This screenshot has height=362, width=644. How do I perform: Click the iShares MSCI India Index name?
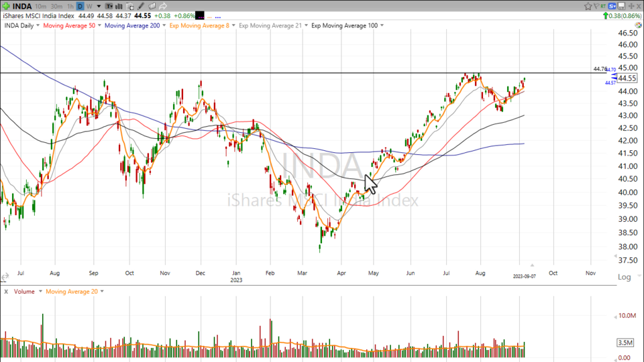click(39, 16)
